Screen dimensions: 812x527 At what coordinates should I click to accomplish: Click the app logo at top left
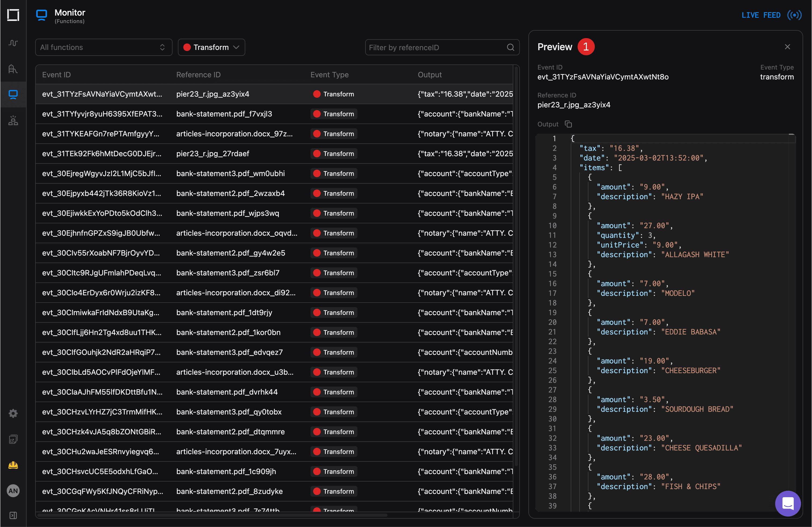pos(13,15)
